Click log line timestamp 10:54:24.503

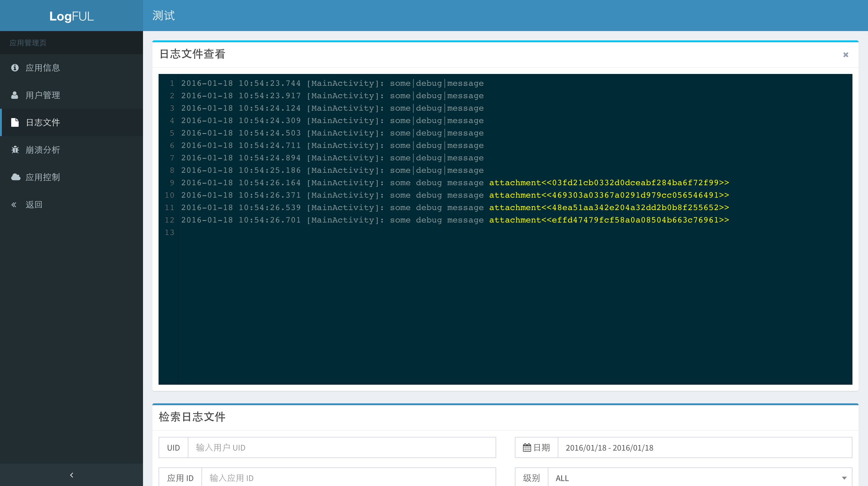269,133
